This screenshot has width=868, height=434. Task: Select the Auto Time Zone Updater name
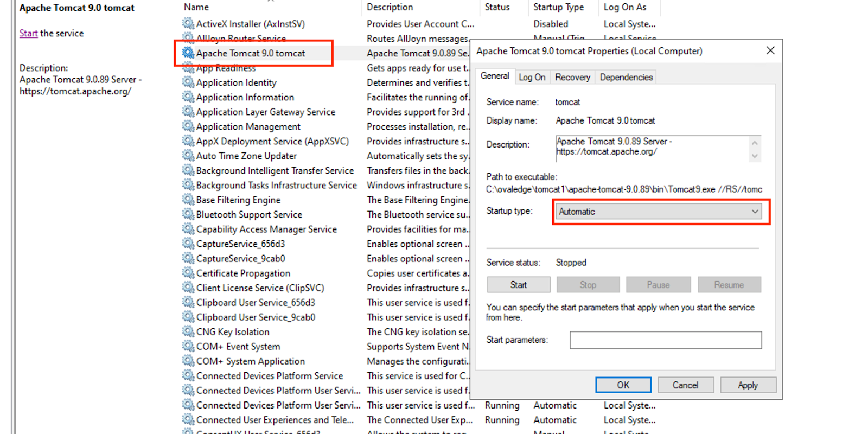pyautogui.click(x=246, y=156)
